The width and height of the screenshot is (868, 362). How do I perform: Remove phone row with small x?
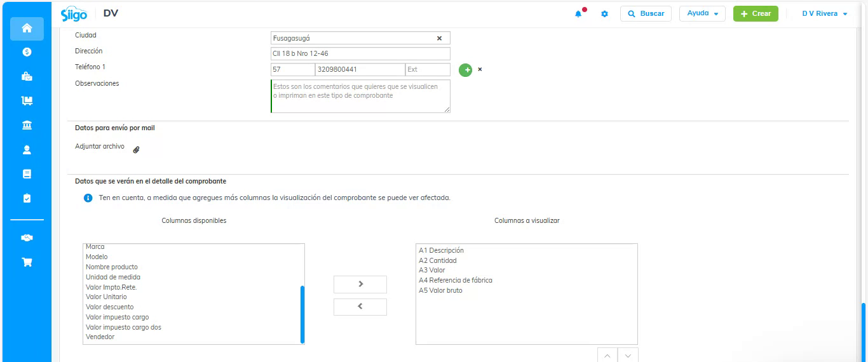click(x=480, y=69)
